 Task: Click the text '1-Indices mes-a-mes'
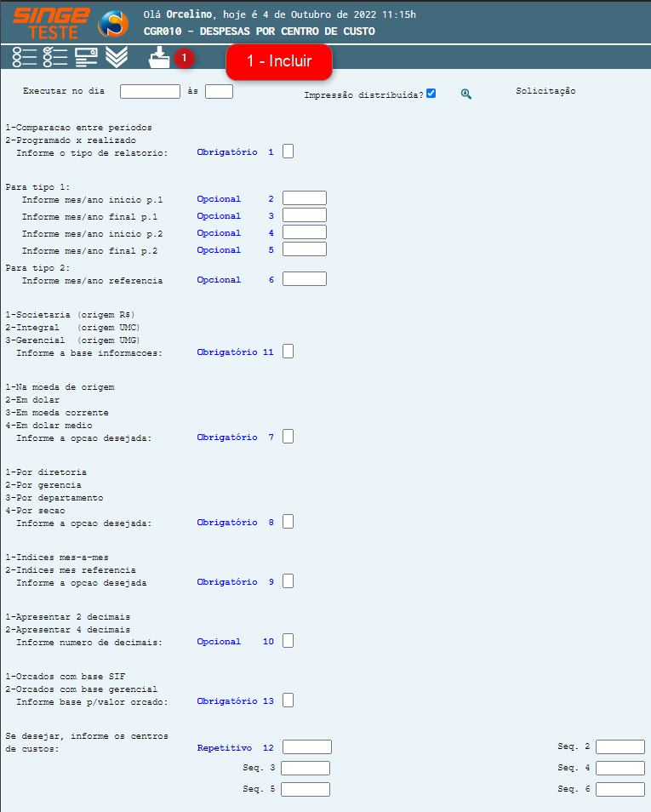point(57,558)
